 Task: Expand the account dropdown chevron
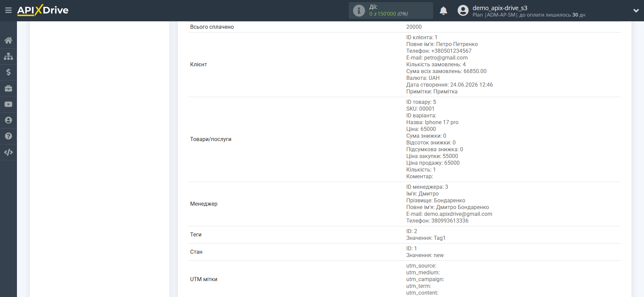(636, 10)
